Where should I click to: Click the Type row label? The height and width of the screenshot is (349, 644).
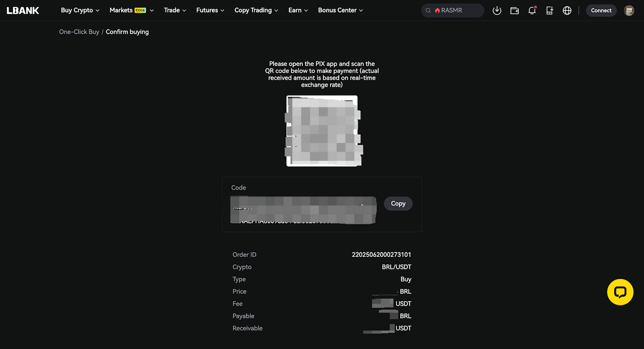coord(239,279)
